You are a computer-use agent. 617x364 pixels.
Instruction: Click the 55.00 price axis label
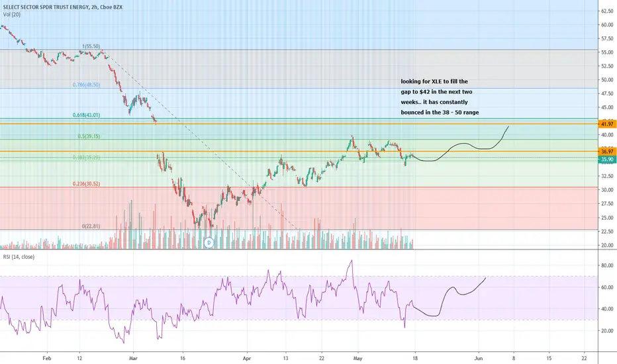click(x=607, y=52)
